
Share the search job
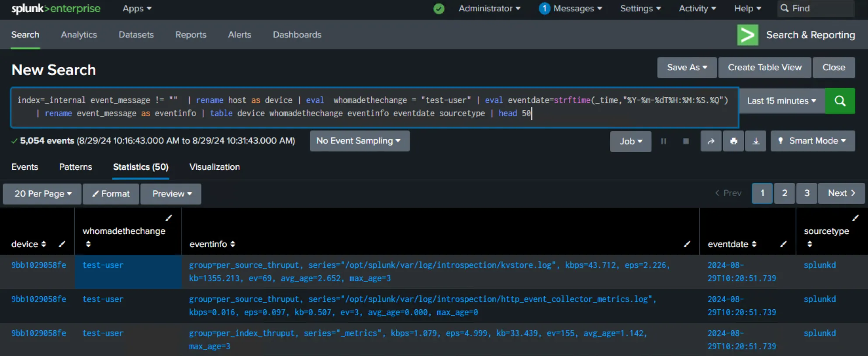pyautogui.click(x=711, y=141)
